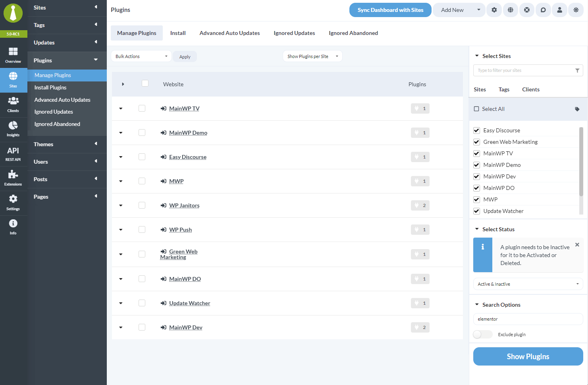Click the Sync Dashboard with Sites button
This screenshot has height=385, width=588.
tap(390, 10)
